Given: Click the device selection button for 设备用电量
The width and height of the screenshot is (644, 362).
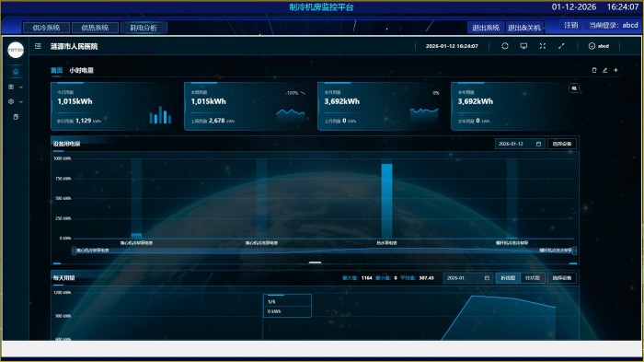Looking at the screenshot, I should 562,144.
